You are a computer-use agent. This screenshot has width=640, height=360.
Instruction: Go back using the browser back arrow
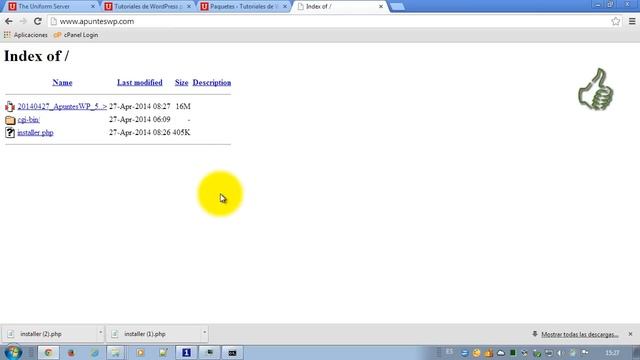pos(9,21)
